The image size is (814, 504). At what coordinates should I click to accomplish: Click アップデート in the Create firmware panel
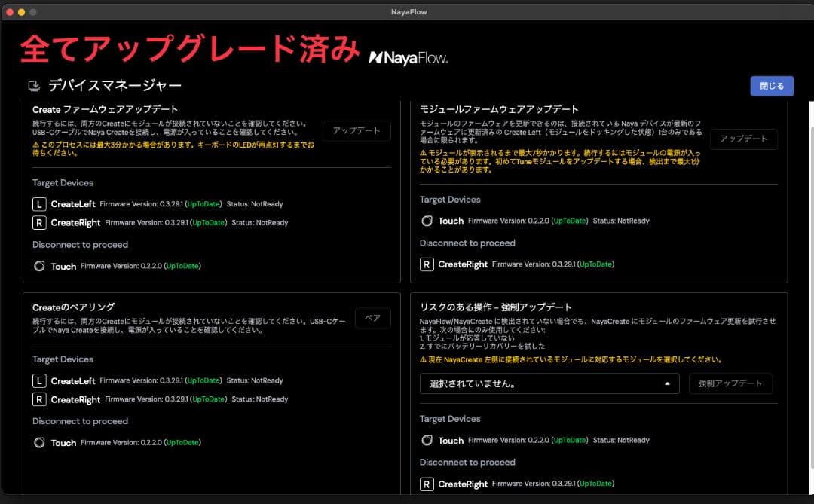pyautogui.click(x=357, y=130)
